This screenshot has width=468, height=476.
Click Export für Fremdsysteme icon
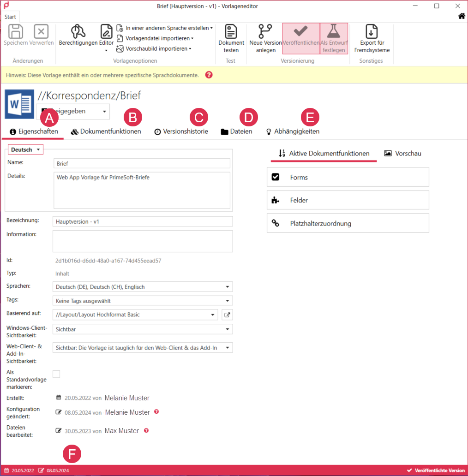click(372, 31)
